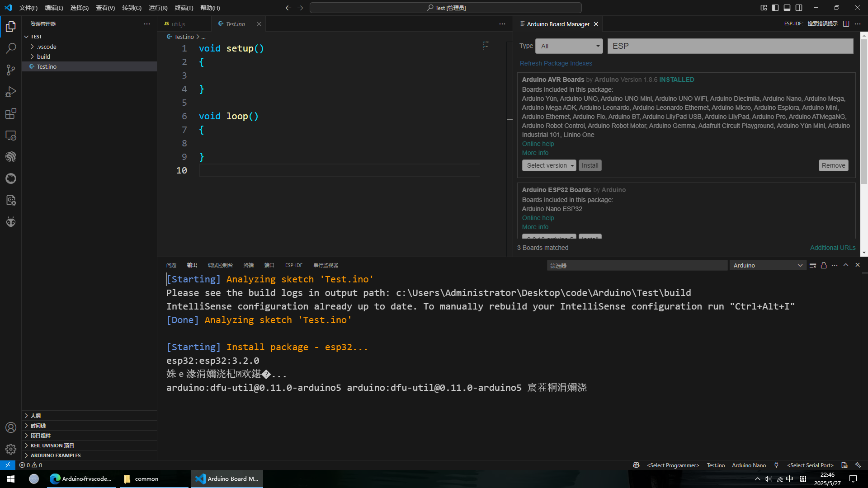This screenshot has width=868, height=488.
Task: Expand the build folder
Action: (43, 56)
